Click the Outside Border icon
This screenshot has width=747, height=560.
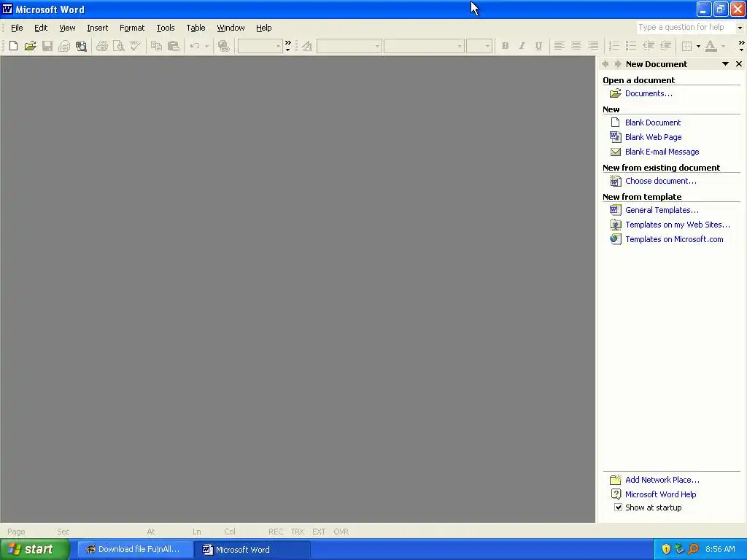(686, 46)
